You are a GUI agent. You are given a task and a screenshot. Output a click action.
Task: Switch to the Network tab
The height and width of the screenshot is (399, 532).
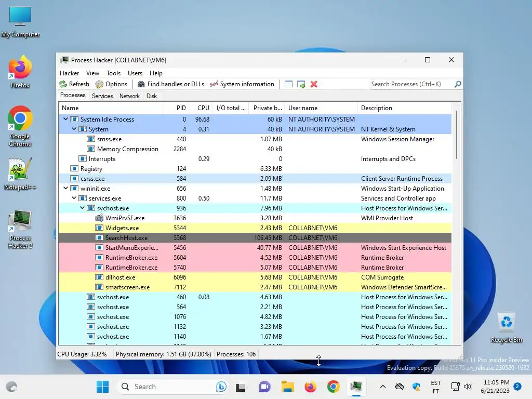(x=129, y=96)
